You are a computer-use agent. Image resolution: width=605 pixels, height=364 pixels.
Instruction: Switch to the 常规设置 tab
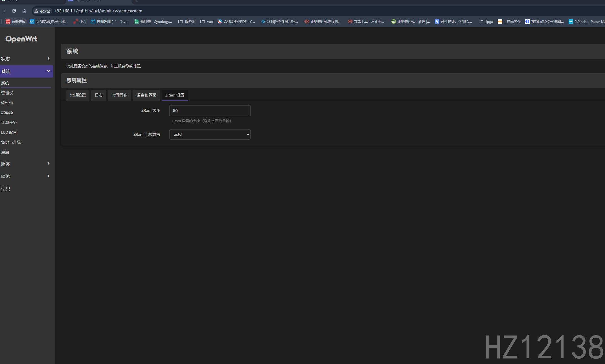(x=78, y=95)
